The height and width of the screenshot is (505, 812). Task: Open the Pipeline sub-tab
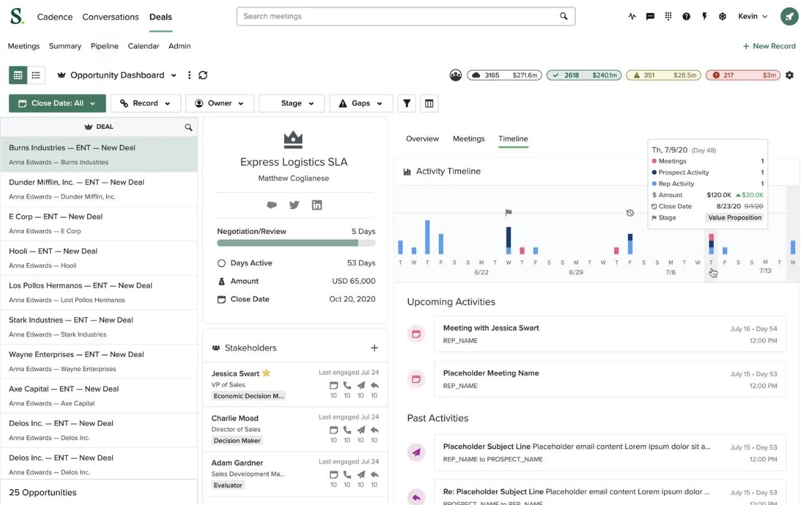104,46
